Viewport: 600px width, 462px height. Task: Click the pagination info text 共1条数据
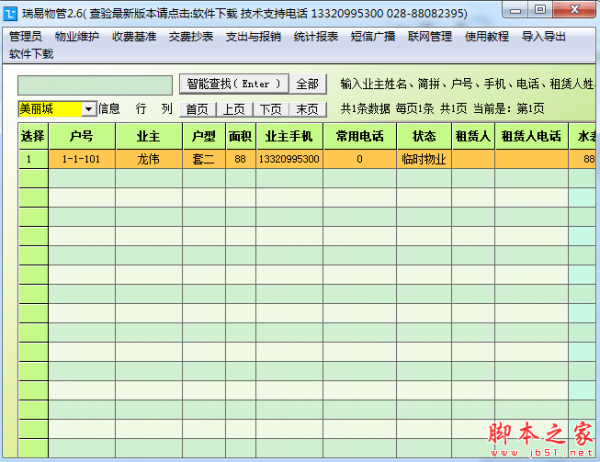tap(365, 109)
